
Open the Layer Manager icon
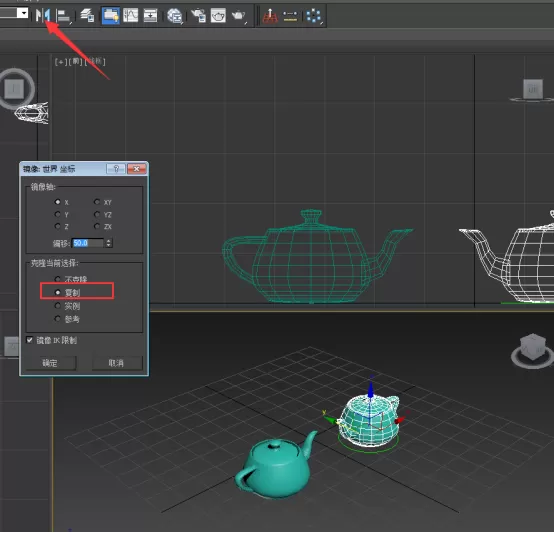coord(87,16)
